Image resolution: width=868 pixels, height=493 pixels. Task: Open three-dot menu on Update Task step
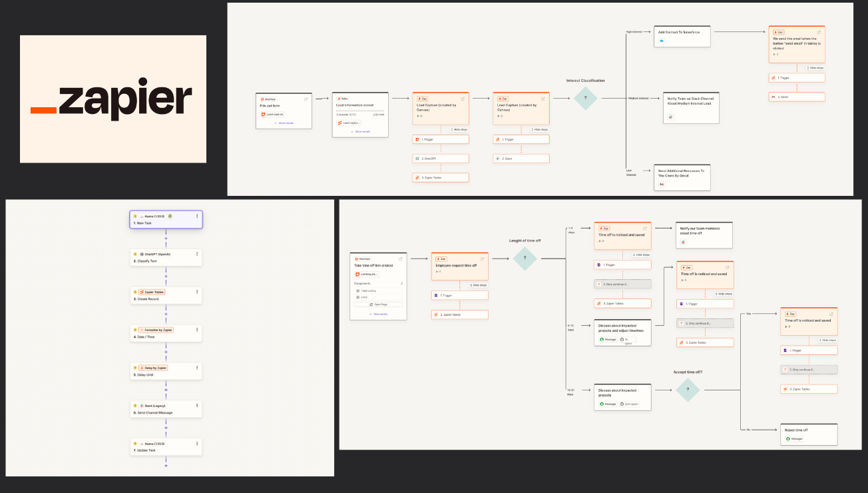(x=197, y=444)
